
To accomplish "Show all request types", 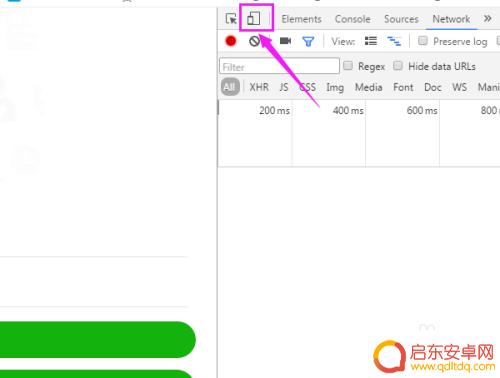I will (x=230, y=87).
